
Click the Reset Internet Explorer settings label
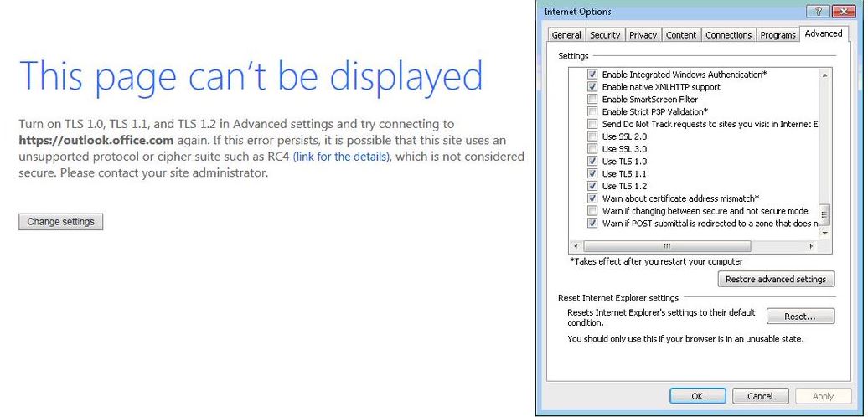[x=617, y=297]
